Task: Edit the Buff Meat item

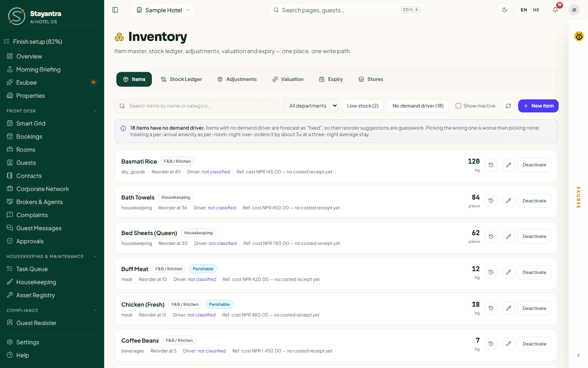Action: coord(508,272)
